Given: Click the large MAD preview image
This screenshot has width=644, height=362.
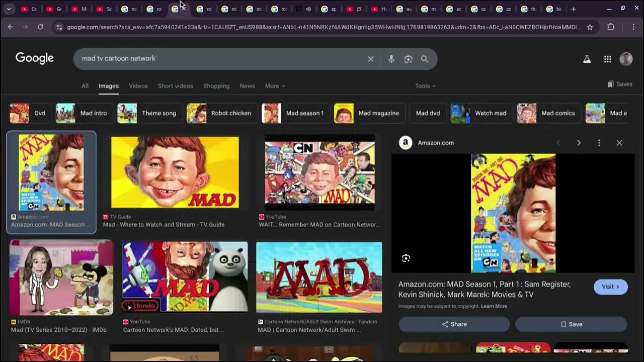Looking at the screenshot, I should [x=513, y=213].
